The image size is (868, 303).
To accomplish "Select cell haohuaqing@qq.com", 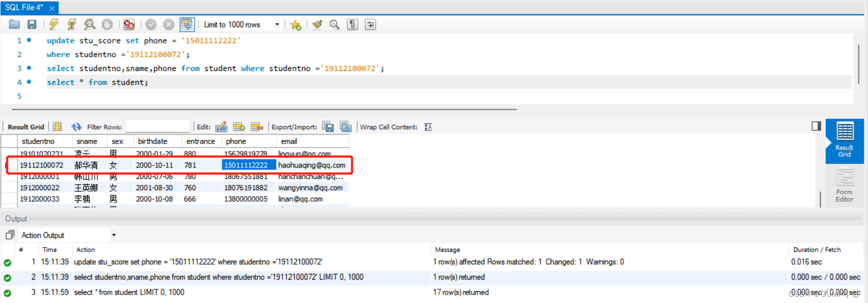I will (x=313, y=165).
